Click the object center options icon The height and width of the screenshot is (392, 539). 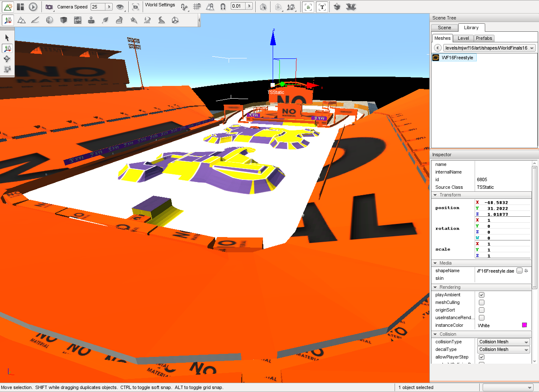278,7
